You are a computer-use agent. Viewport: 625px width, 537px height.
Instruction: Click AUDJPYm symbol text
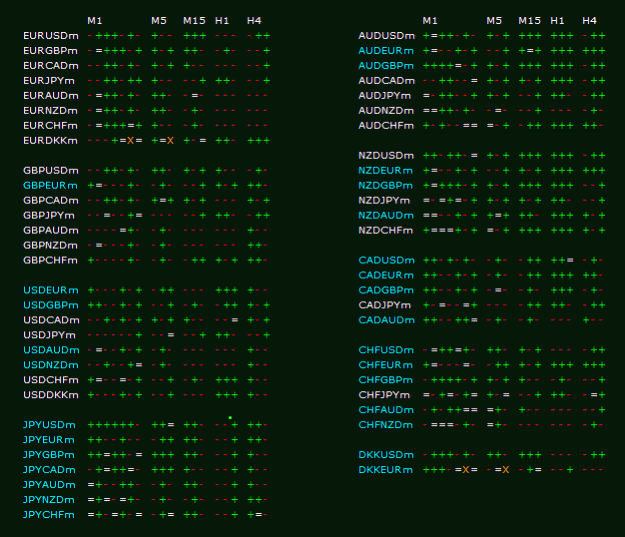384,96
